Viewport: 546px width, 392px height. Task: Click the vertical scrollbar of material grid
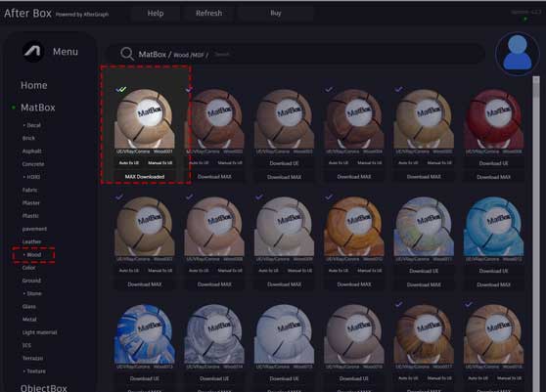pyautogui.click(x=536, y=234)
